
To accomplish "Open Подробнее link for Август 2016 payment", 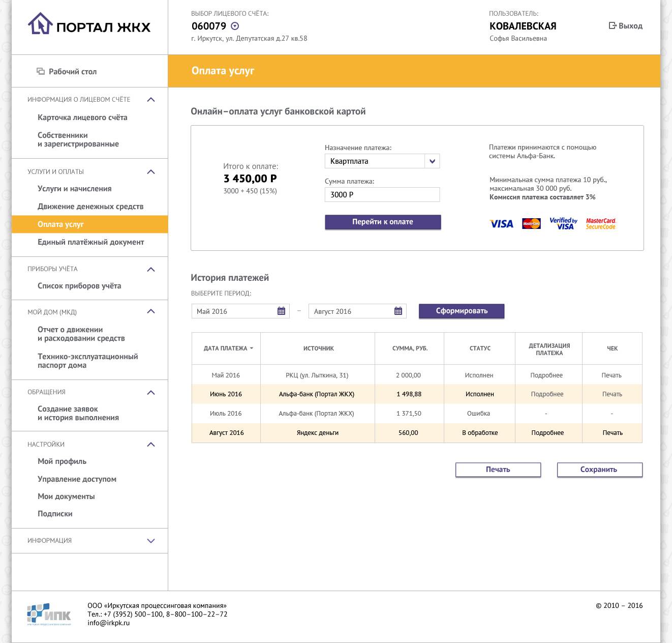I will point(547,433).
